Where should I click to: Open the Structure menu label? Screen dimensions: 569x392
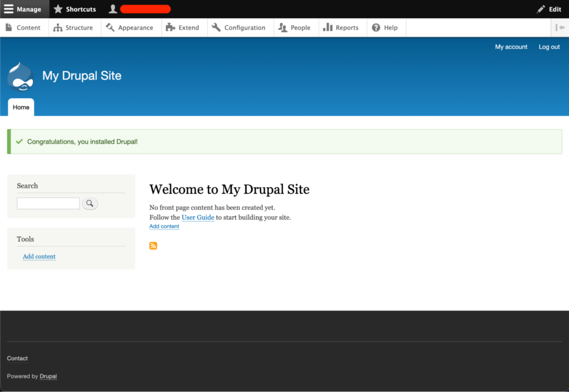tap(79, 28)
